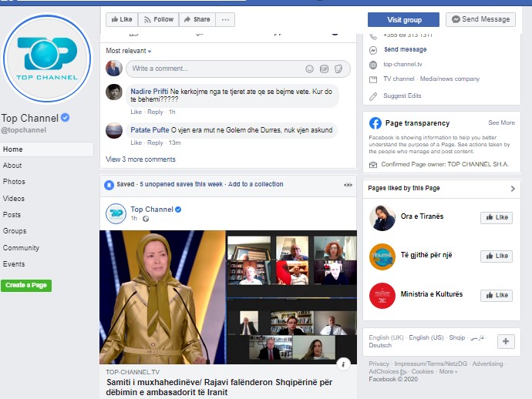Screen dimensions: 532x399
Task: Click the plus icon for more languages
Action: click(x=506, y=341)
